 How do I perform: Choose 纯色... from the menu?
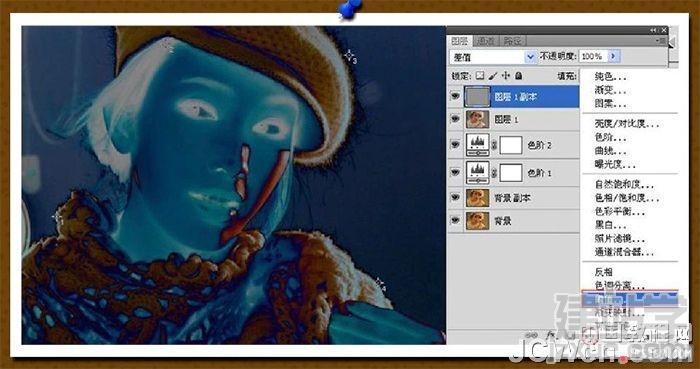click(x=610, y=76)
